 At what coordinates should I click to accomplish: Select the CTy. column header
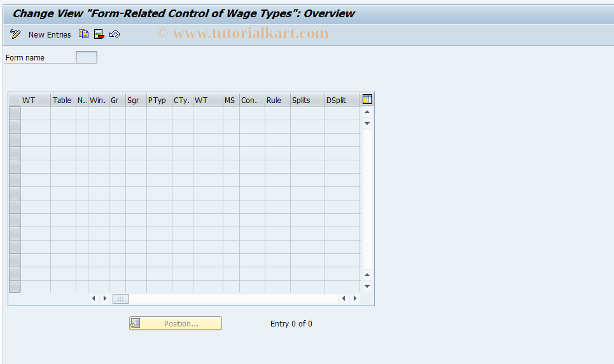tap(182, 101)
